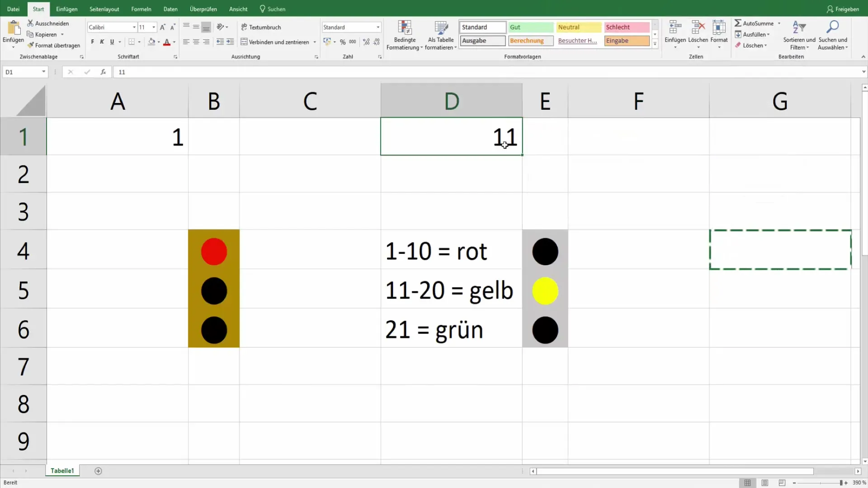Image resolution: width=868 pixels, height=488 pixels.
Task: Apply the Schlecht cell style
Action: tap(627, 27)
